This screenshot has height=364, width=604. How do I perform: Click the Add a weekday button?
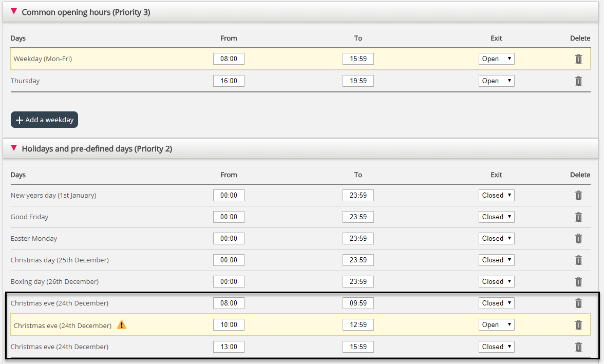pyautogui.click(x=44, y=120)
